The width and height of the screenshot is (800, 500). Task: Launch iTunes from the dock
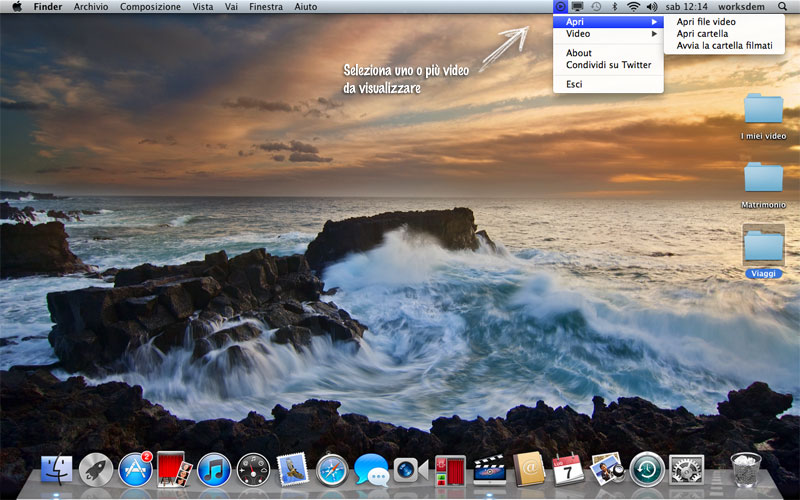coord(214,469)
